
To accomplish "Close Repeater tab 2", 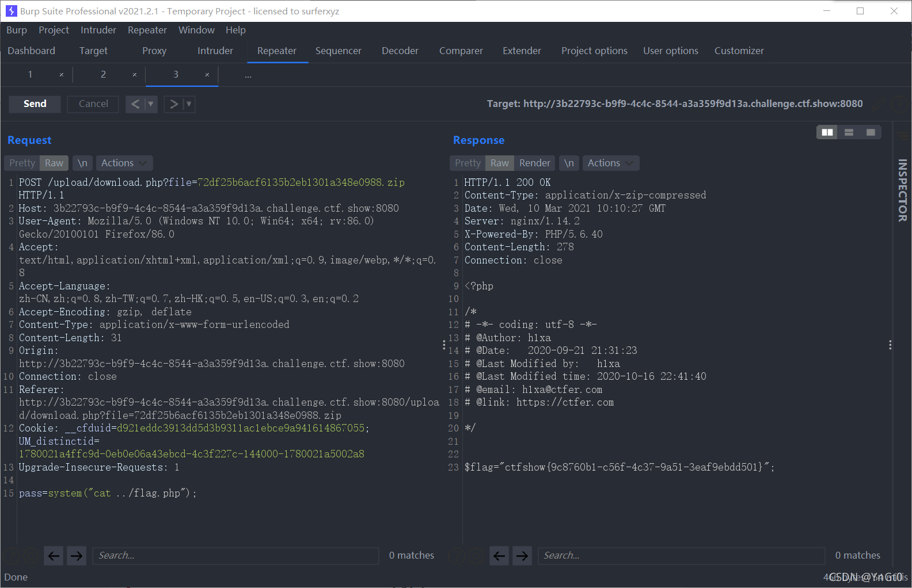I will [135, 75].
